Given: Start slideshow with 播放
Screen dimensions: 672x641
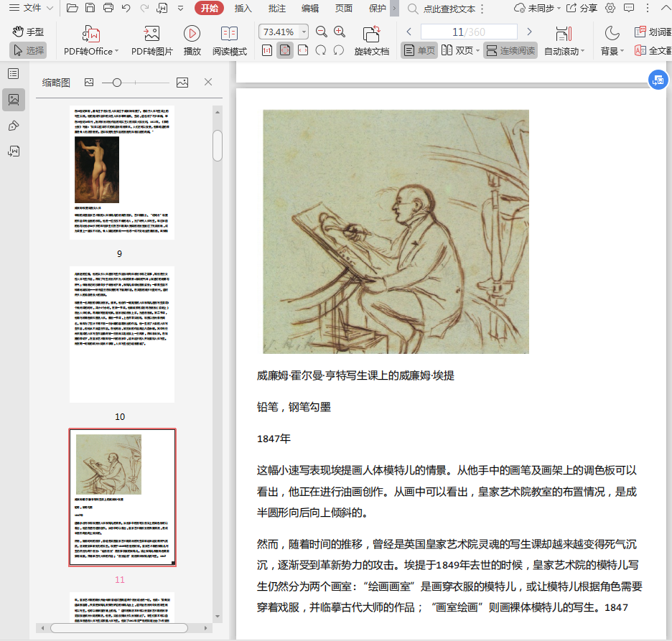Looking at the screenshot, I should click(x=192, y=41).
